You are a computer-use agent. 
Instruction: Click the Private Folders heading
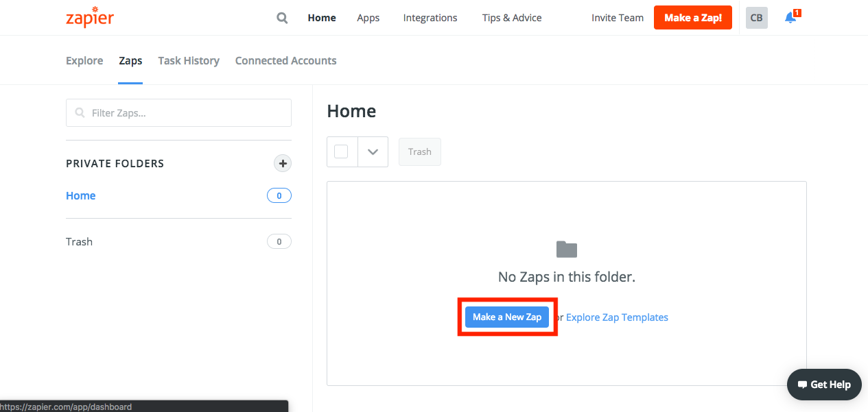click(x=115, y=164)
